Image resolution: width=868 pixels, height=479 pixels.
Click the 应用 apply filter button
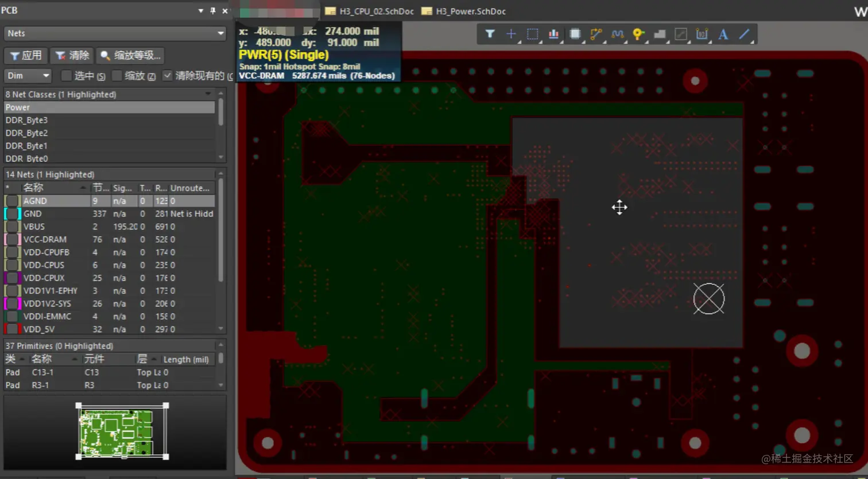[26, 55]
